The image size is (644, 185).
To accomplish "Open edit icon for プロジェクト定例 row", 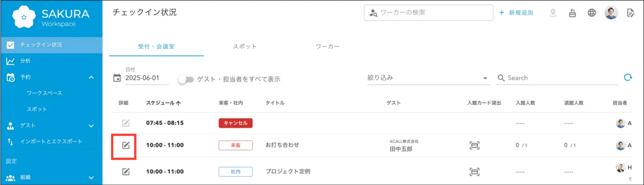I will [x=126, y=171].
